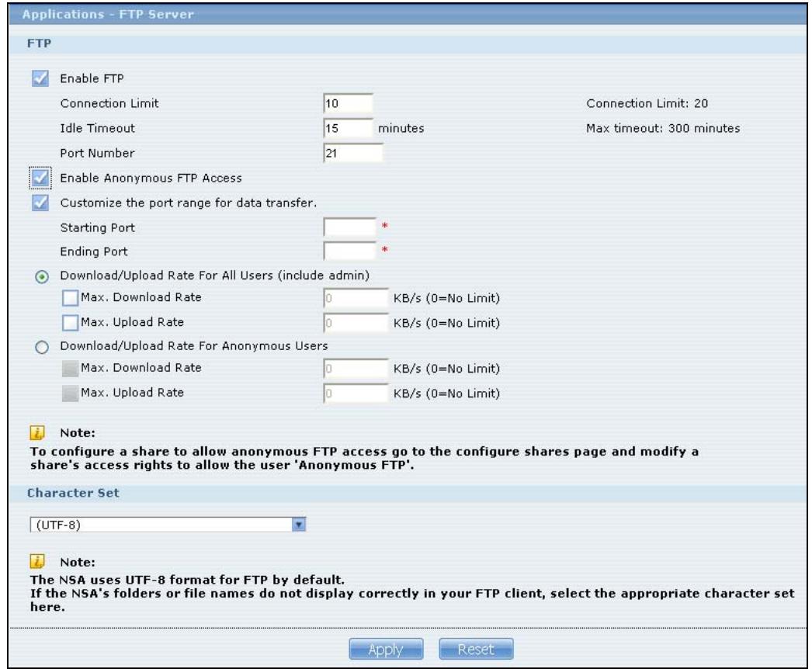Open the Character Set (UTF-8) dropdown

(x=168, y=525)
